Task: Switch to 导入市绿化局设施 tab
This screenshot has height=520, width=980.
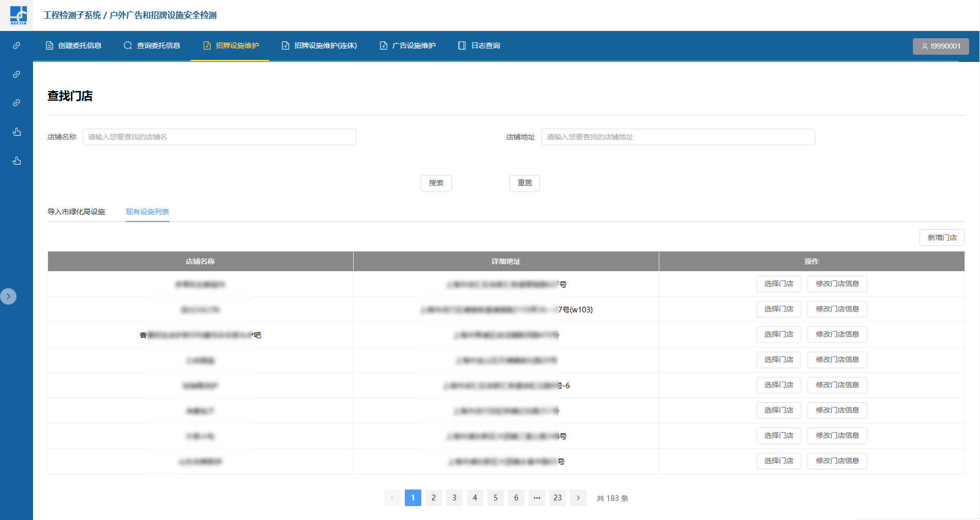Action: tap(76, 212)
